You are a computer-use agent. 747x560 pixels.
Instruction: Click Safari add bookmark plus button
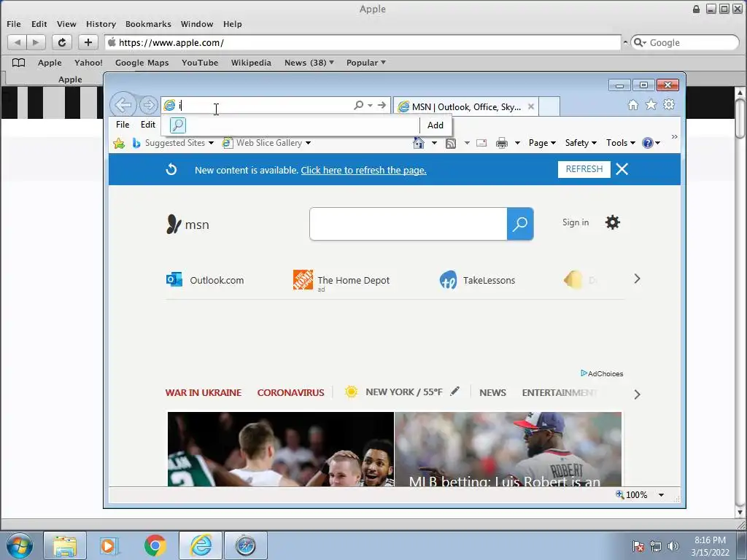tap(88, 42)
